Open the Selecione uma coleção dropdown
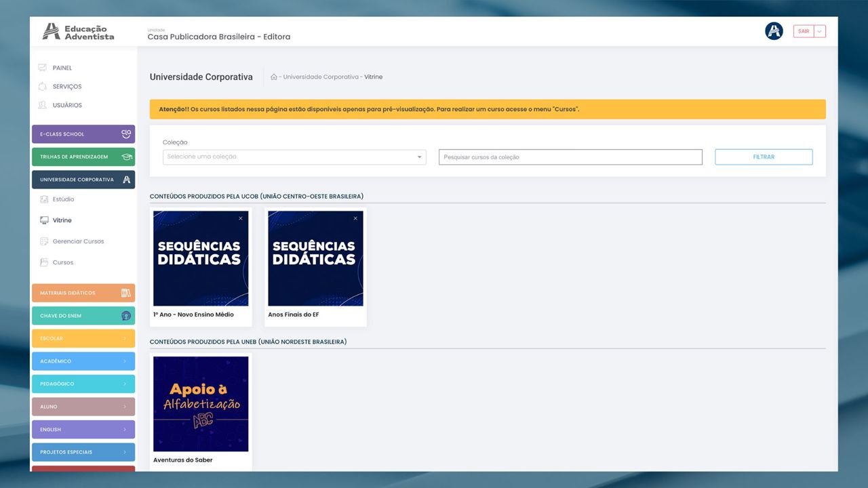This screenshot has width=868, height=488. [294, 157]
